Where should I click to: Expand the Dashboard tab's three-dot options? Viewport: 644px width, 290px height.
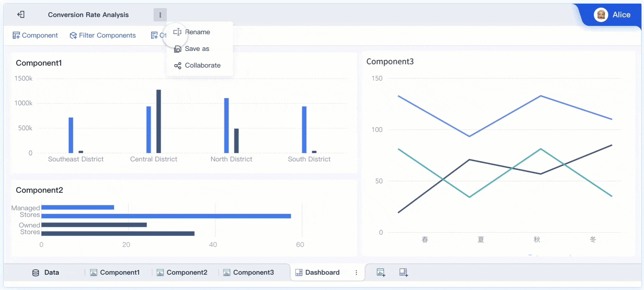pos(356,273)
